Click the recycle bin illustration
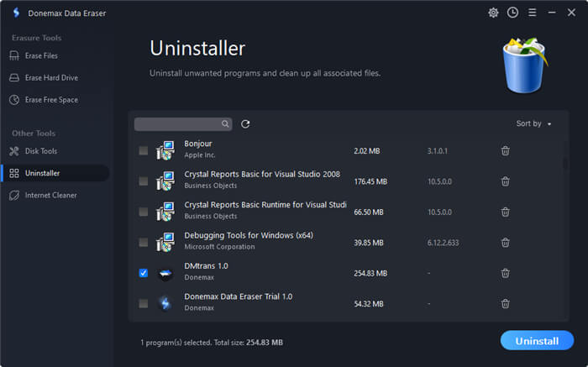The image size is (588, 367). 525,66
